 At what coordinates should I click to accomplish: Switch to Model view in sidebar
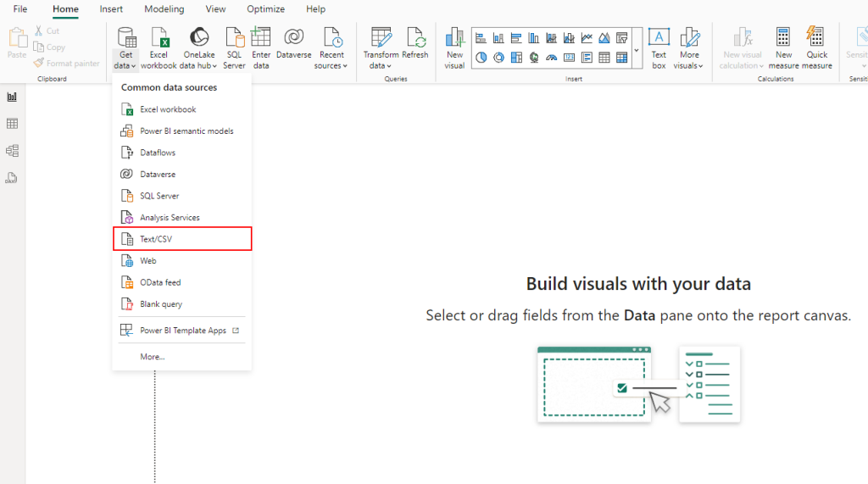(x=12, y=151)
